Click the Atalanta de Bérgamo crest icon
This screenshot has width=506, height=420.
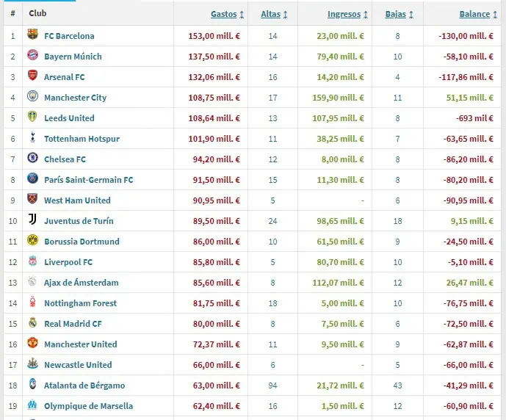(x=32, y=384)
